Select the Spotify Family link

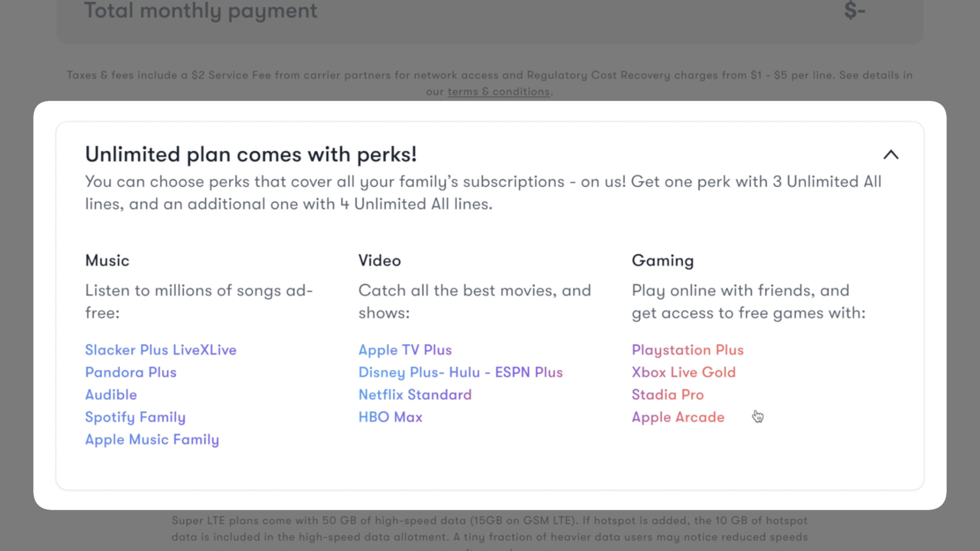[x=135, y=418]
